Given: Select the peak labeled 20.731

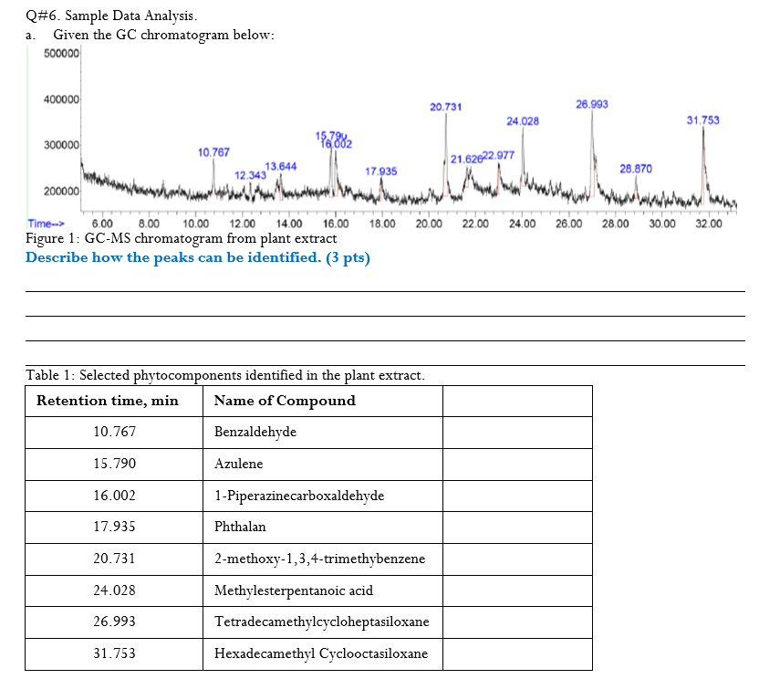Looking at the screenshot, I should point(444,107).
